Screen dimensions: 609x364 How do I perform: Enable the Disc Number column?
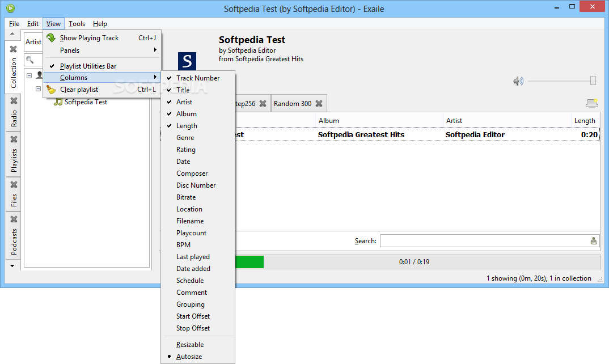coord(198,185)
